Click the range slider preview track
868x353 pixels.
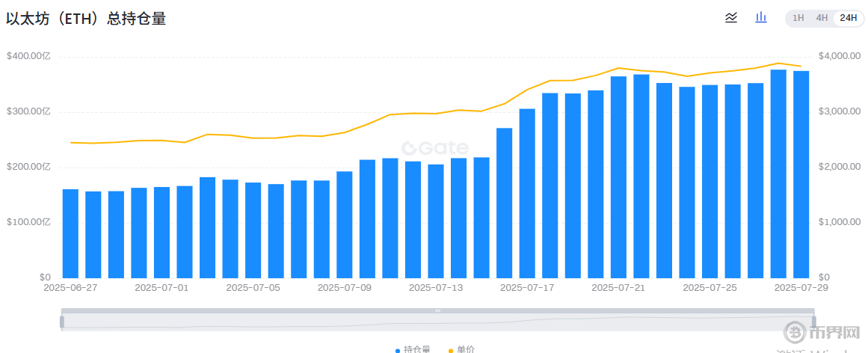coord(438,322)
